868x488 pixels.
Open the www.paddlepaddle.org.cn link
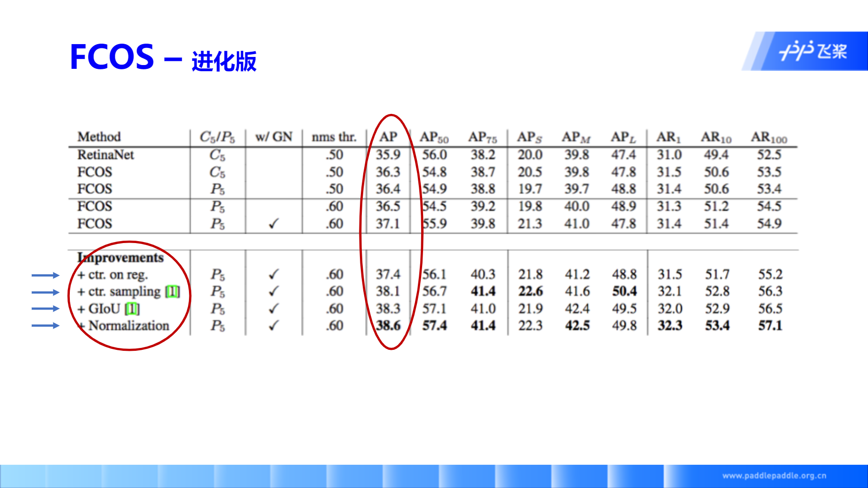tap(774, 476)
